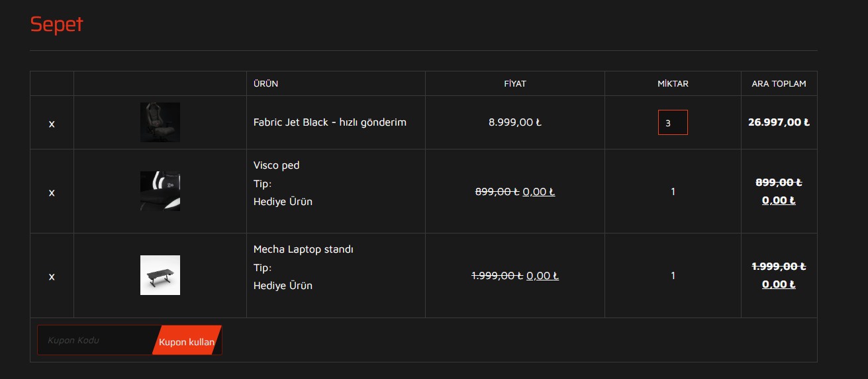
Task: Select the 26.997,00 ₺ subtotal amount
Action: pyautogui.click(x=779, y=122)
